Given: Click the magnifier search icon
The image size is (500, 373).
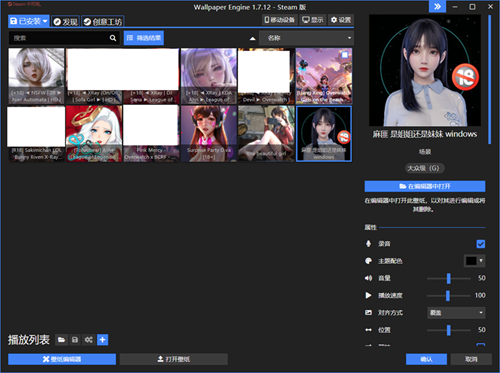Looking at the screenshot, I should point(113,38).
